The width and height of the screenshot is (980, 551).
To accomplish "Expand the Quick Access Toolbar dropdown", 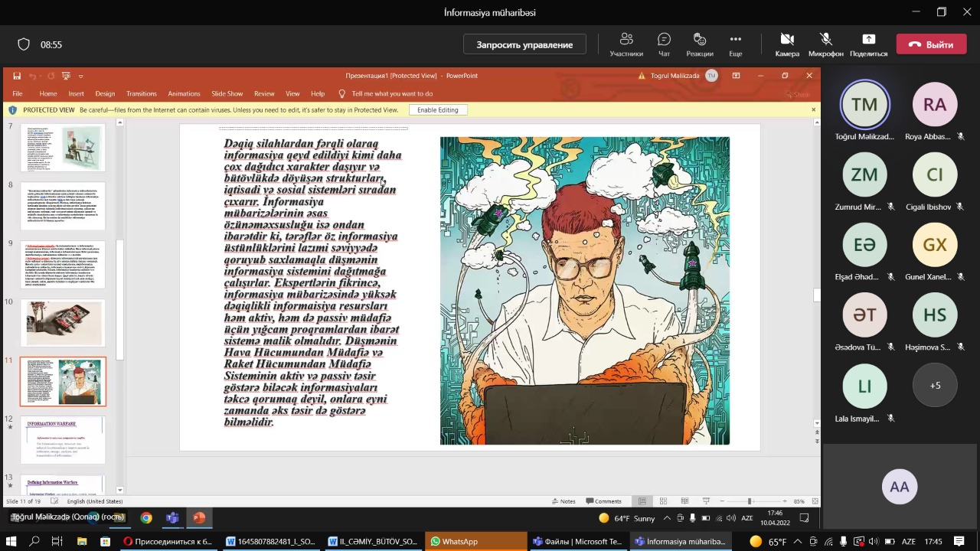I will pyautogui.click(x=80, y=76).
